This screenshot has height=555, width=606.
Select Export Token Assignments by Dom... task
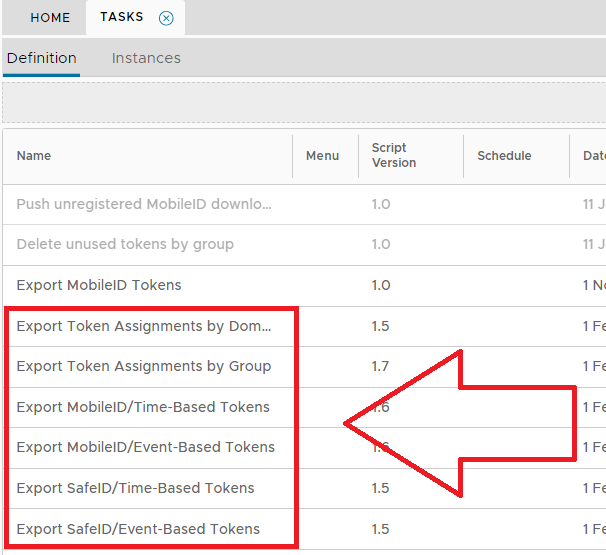(x=144, y=326)
